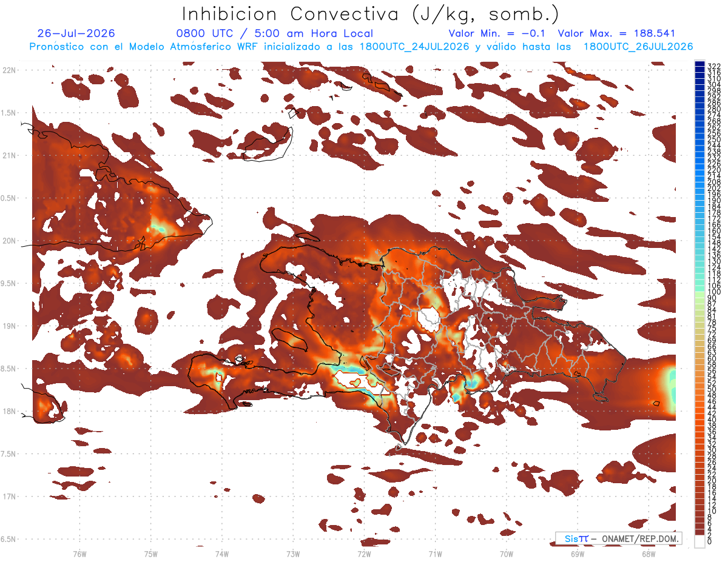Click the '73W' longitude label
The image size is (728, 562).
(x=293, y=554)
